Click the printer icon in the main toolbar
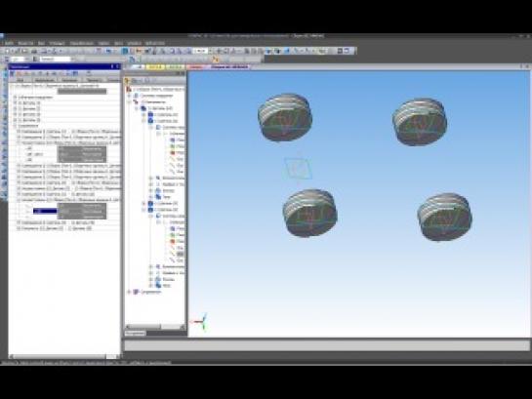The width and height of the screenshot is (532, 399). pyautogui.click(x=34, y=51)
